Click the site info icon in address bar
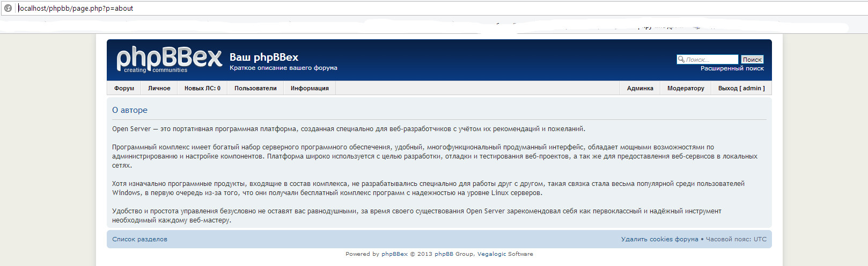This screenshot has height=266, width=868. (8, 8)
